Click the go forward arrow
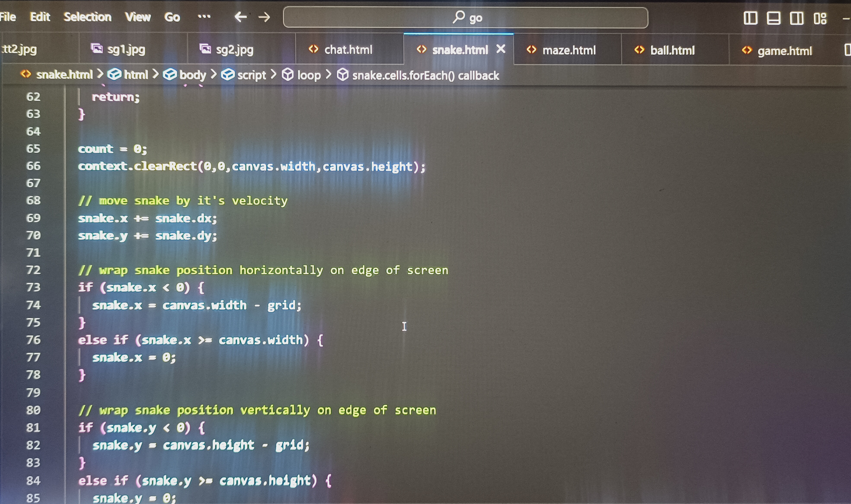The width and height of the screenshot is (851, 504). tap(264, 17)
